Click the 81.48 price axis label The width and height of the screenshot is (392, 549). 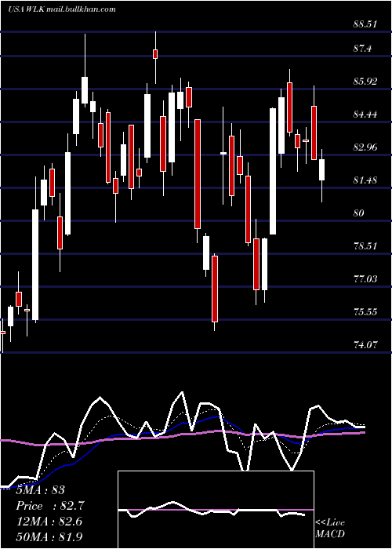pos(365,180)
